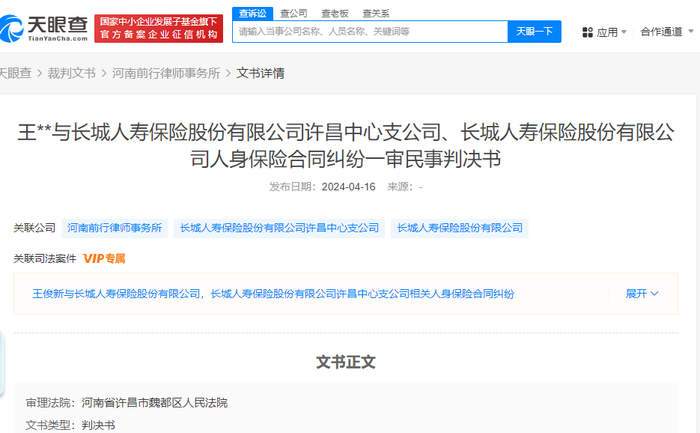Switch to the 查老板 tab
The image size is (700, 433).
point(335,13)
